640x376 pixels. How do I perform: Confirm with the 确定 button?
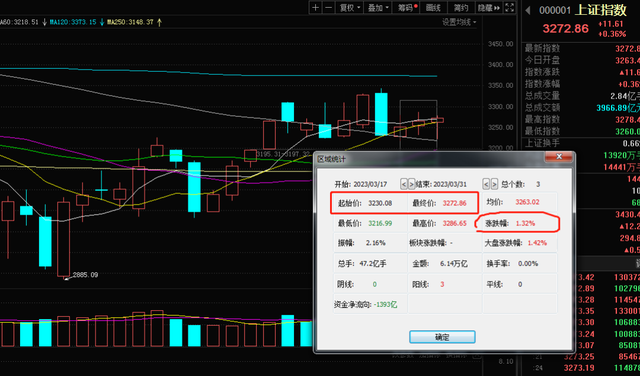click(x=442, y=337)
